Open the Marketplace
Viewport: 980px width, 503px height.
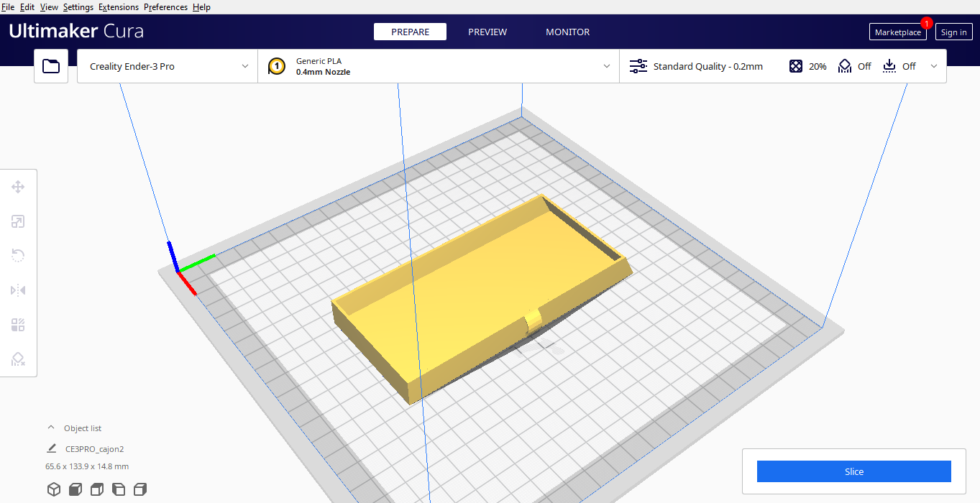coord(897,32)
